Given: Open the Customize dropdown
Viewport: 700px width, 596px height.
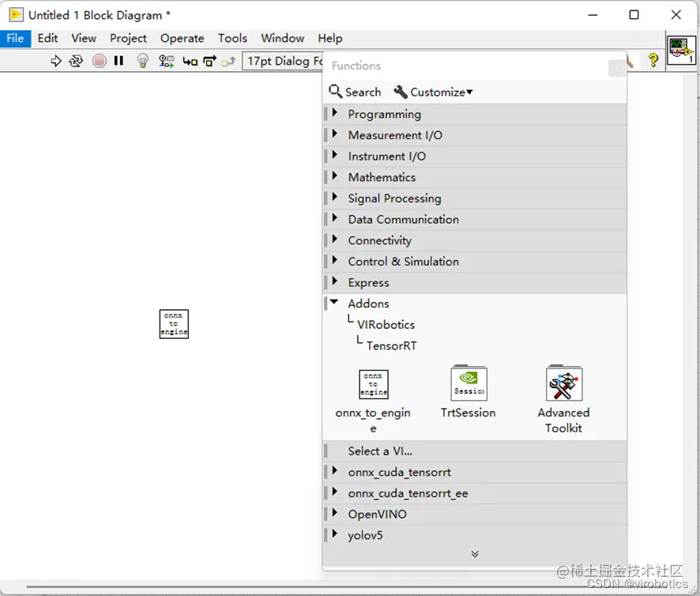Looking at the screenshot, I should point(433,92).
